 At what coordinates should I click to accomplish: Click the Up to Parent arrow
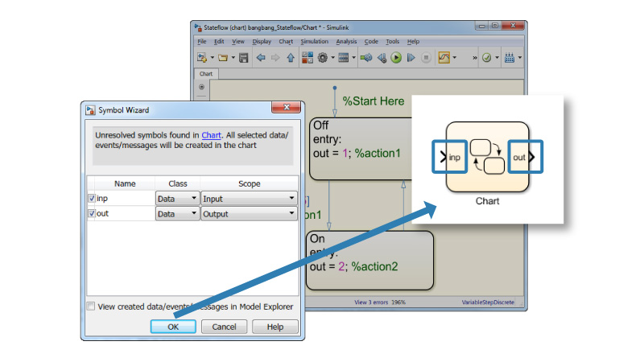tap(290, 58)
